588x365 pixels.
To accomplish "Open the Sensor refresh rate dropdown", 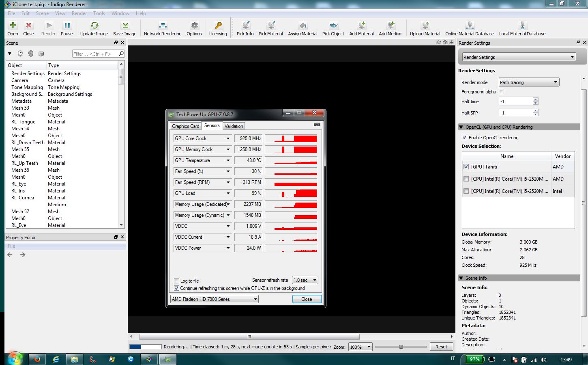I will tap(305, 280).
